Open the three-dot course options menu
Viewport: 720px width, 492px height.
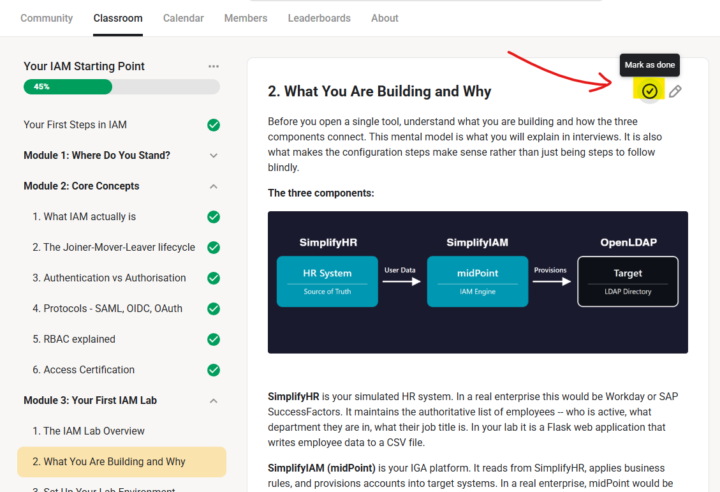[214, 67]
